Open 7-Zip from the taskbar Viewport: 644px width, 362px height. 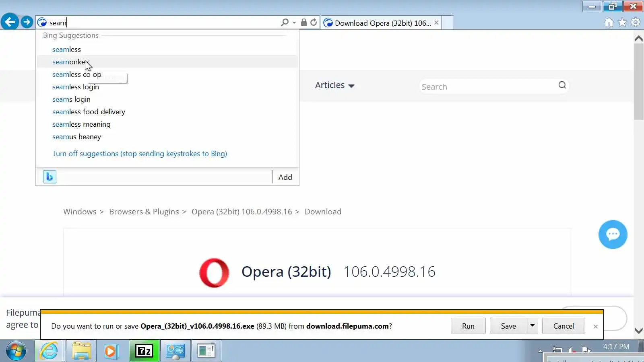pos(144,351)
